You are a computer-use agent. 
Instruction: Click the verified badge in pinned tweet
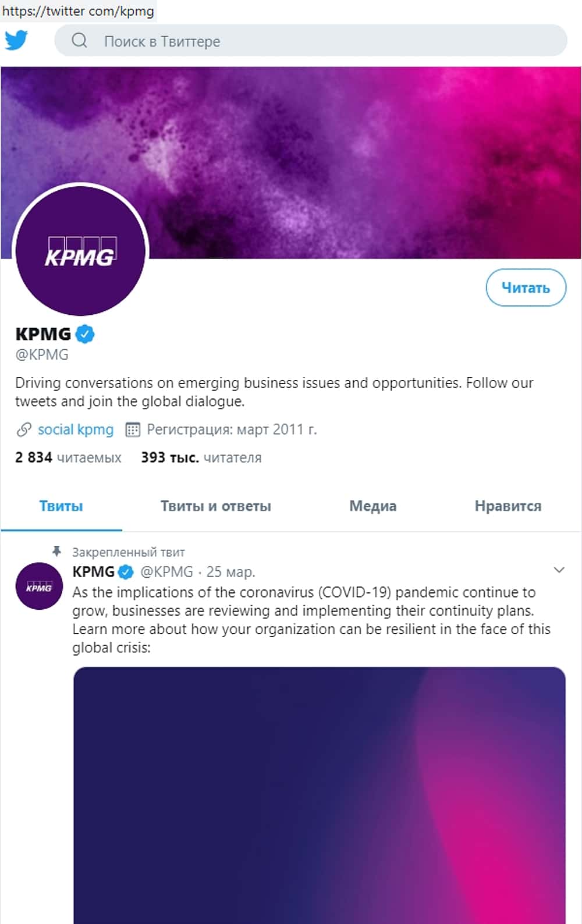(126, 572)
